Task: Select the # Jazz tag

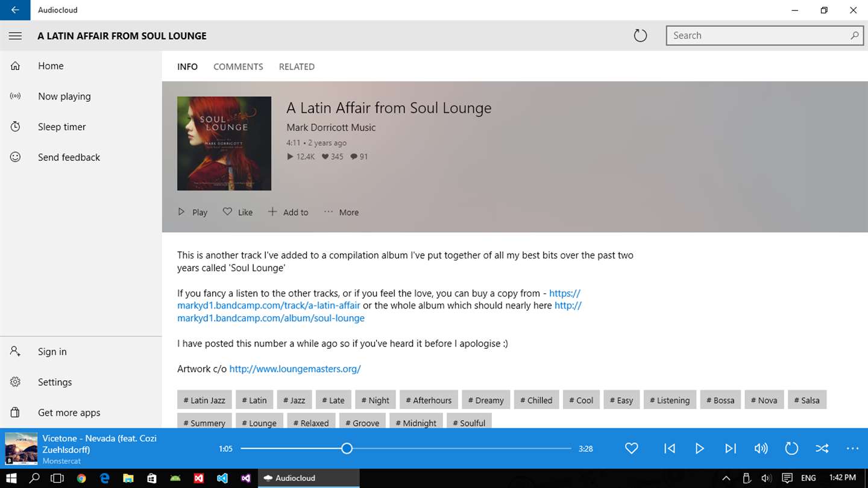Action: tap(294, 400)
